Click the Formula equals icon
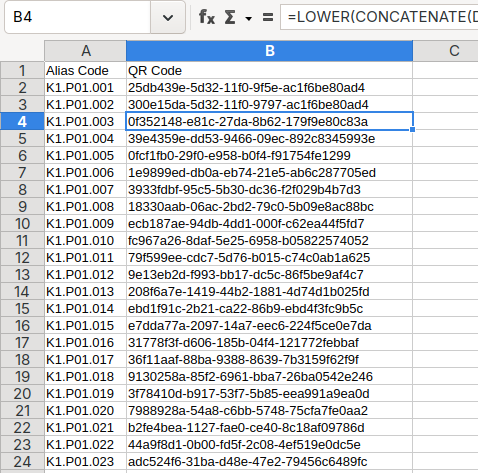This screenshot has width=478, height=473. (x=268, y=17)
